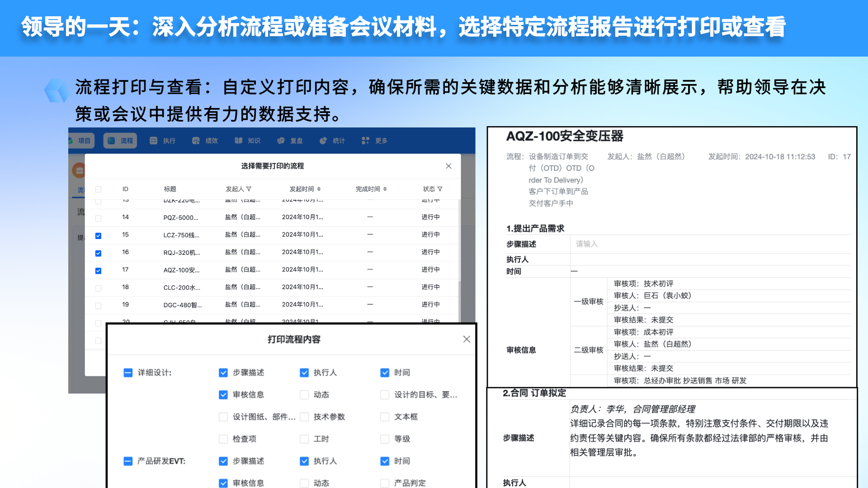
Task: Click the 知识 book icon
Action: tap(238, 141)
